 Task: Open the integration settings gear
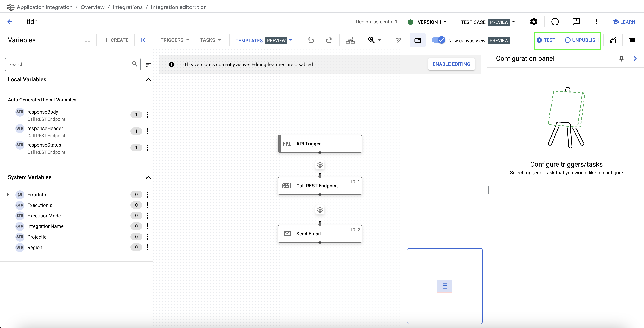coord(534,22)
